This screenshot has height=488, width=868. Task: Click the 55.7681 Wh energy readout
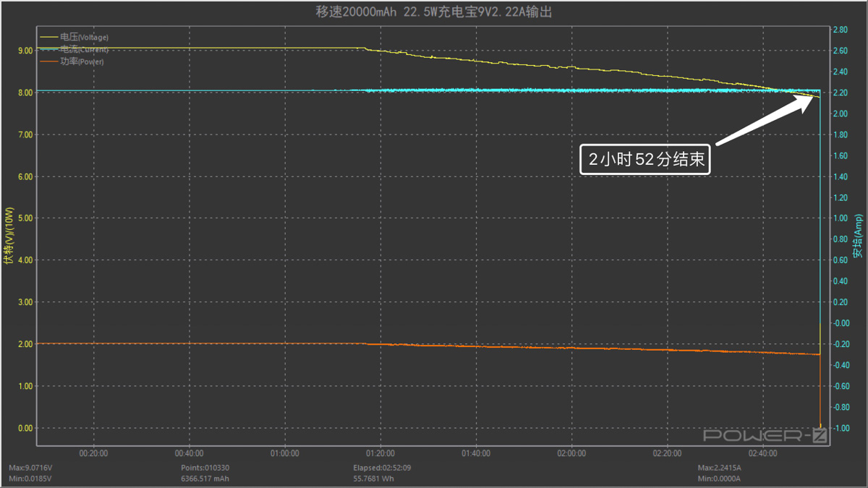pyautogui.click(x=373, y=479)
